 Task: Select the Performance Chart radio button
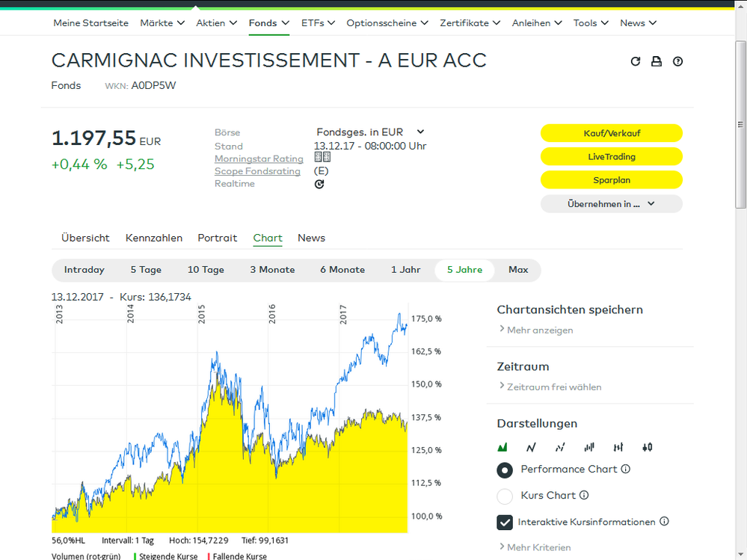click(505, 470)
